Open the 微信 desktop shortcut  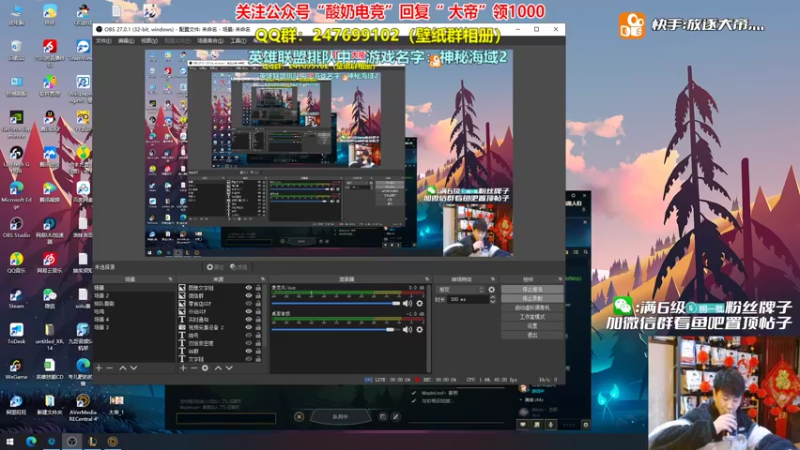pos(49,298)
